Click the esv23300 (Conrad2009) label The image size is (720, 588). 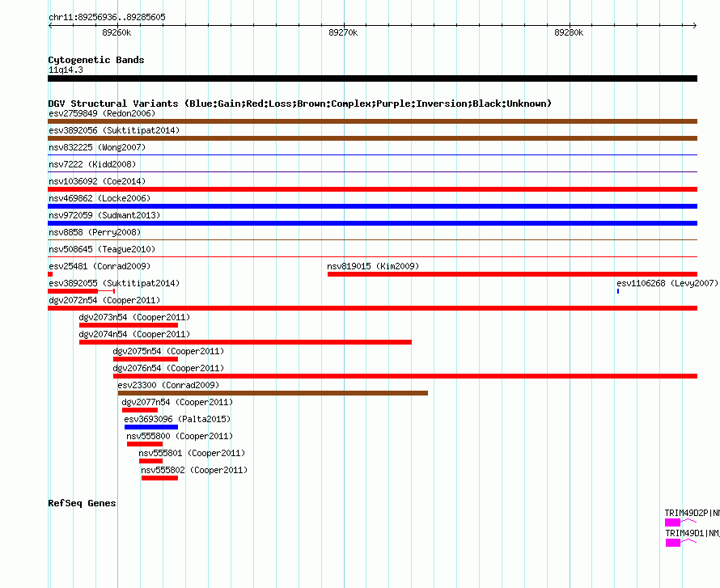click(x=168, y=385)
